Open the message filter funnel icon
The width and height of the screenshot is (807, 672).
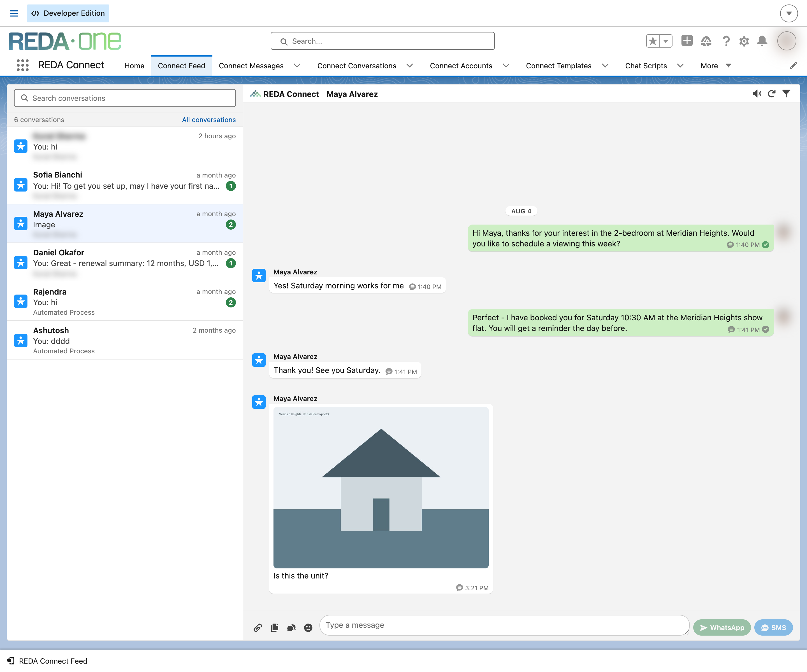pos(786,94)
